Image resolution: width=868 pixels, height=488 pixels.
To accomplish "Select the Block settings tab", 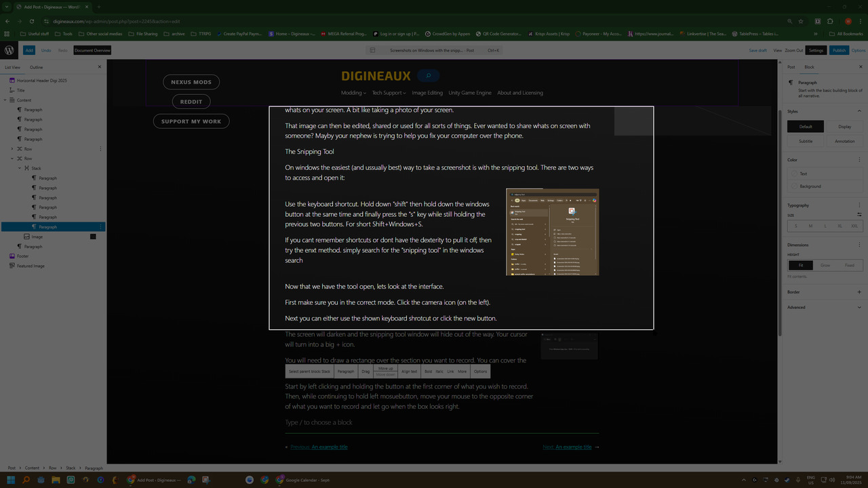I will (809, 67).
